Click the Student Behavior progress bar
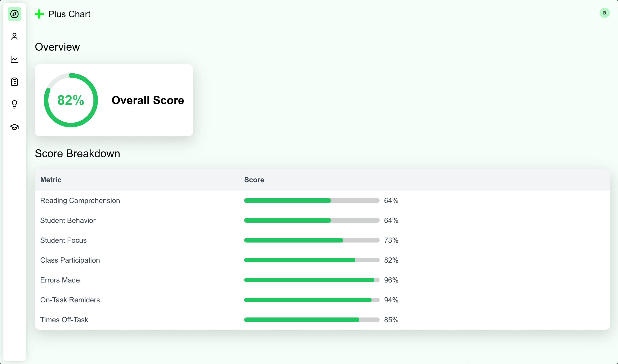This screenshot has height=364, width=618. 311,220
